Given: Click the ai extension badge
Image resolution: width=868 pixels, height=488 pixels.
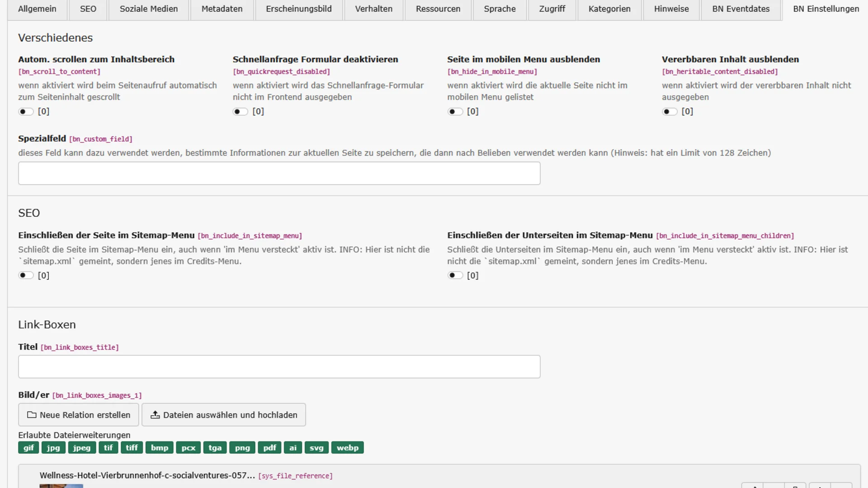Looking at the screenshot, I should pyautogui.click(x=293, y=448).
